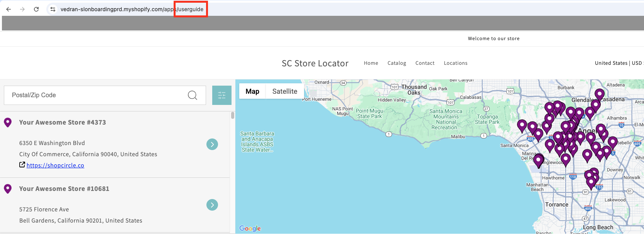
Task: Open the Home menu link
Action: [x=371, y=63]
